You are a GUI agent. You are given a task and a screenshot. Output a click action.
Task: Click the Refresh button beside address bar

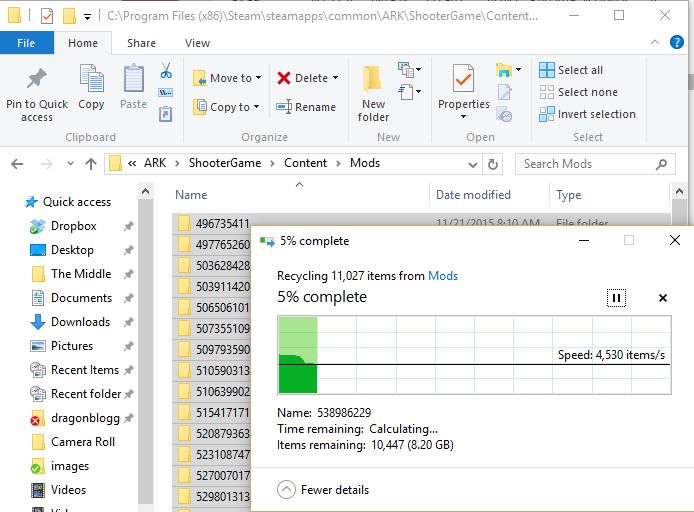[493, 164]
